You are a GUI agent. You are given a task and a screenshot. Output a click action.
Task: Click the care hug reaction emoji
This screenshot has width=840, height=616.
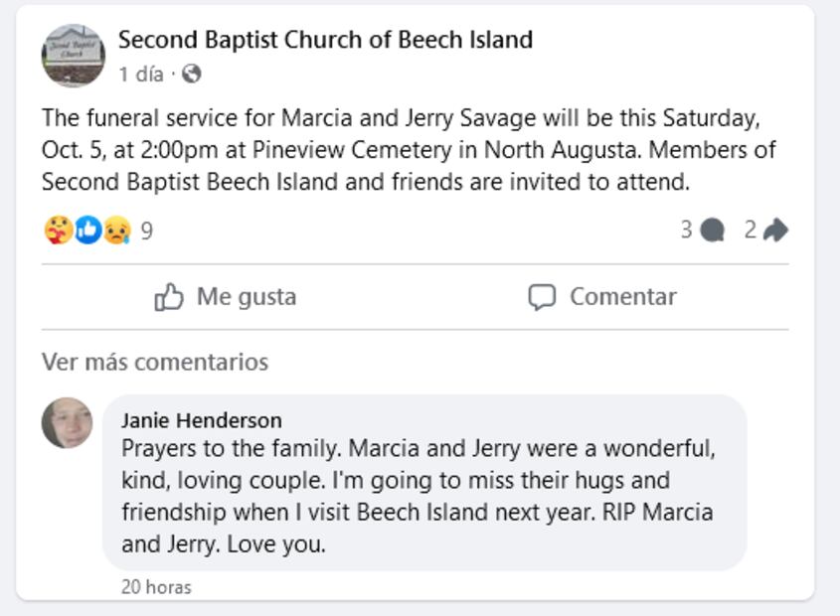pyautogui.click(x=58, y=231)
